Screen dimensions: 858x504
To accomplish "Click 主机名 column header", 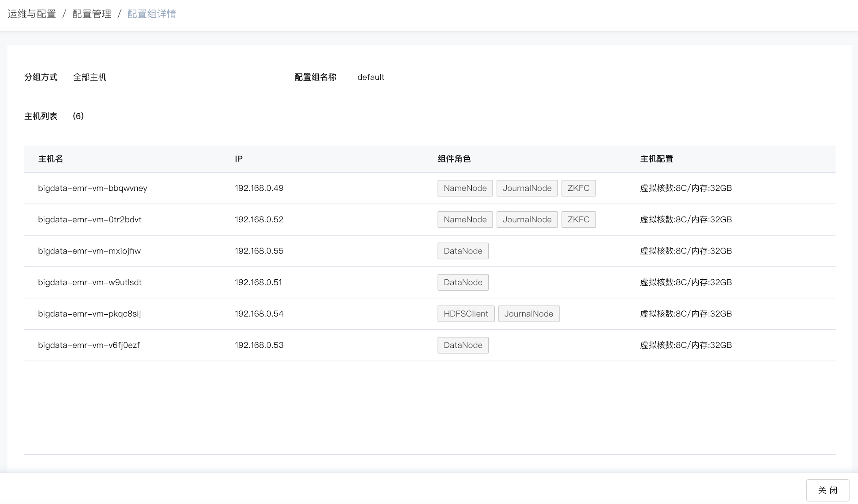I will click(x=51, y=159).
